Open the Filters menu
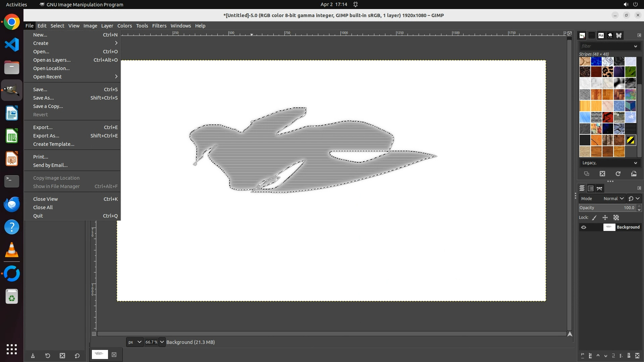The width and height of the screenshot is (644, 362). [159, 26]
